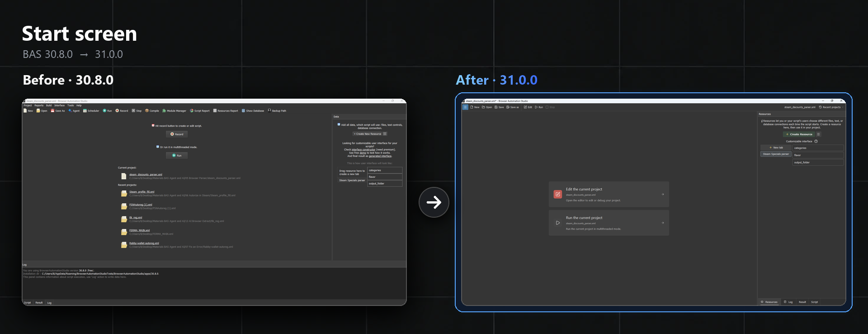This screenshot has width=868, height=334.
Task: Open Module Manager in Before toolbar
Action: pyautogui.click(x=174, y=110)
